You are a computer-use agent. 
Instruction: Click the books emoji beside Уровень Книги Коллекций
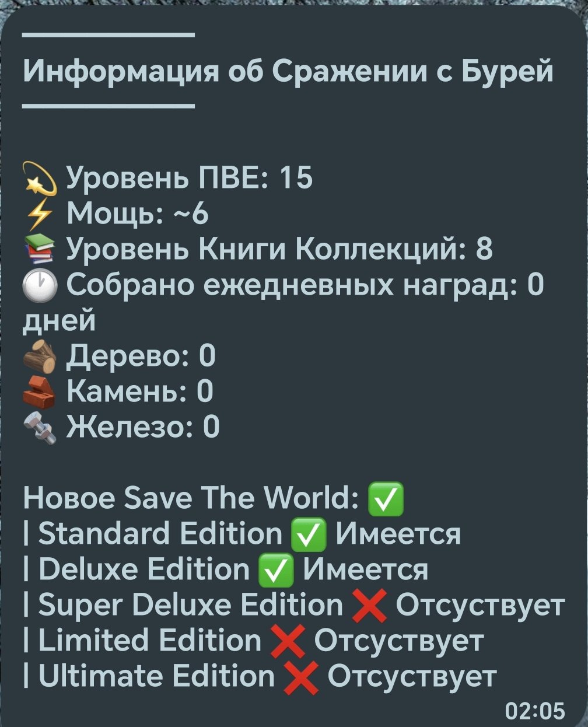click(40, 250)
